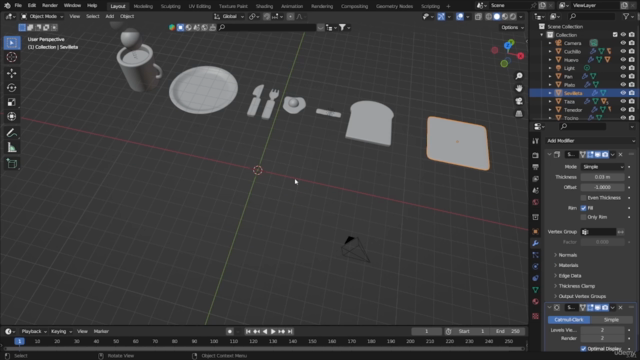Switch to the Modeling workspace tab
Viewport: 640px width, 360px height.
pos(143,6)
